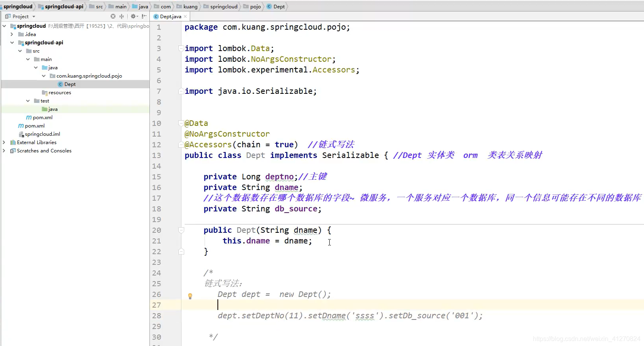Image resolution: width=644 pixels, height=346 pixels.
Task: Click springcloud-api breadcrumb in navigation bar
Action: coord(60,6)
